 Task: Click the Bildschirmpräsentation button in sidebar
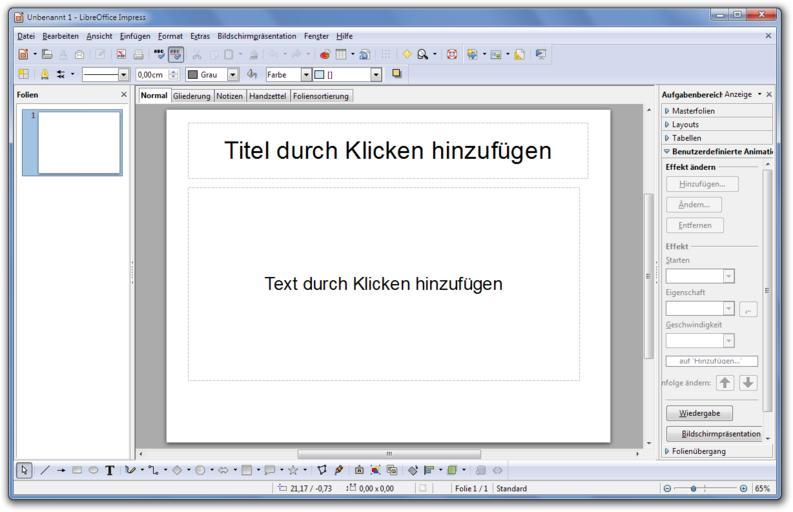[x=719, y=434]
